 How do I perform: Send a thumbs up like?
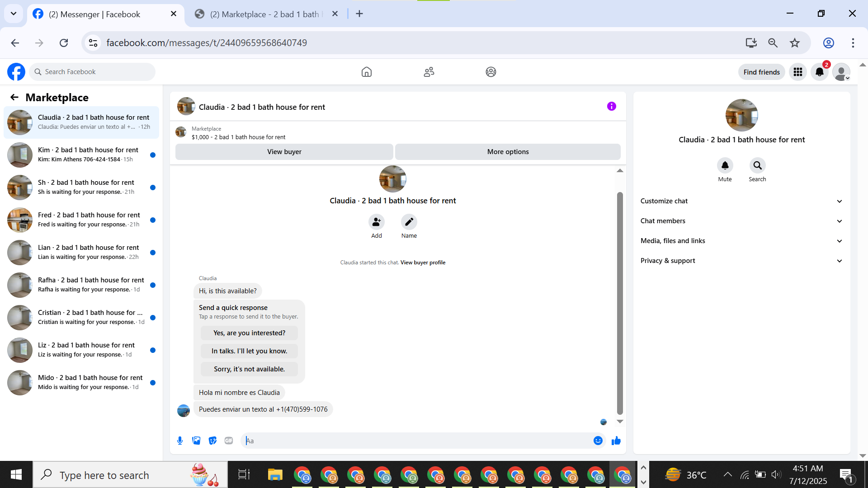(616, 441)
